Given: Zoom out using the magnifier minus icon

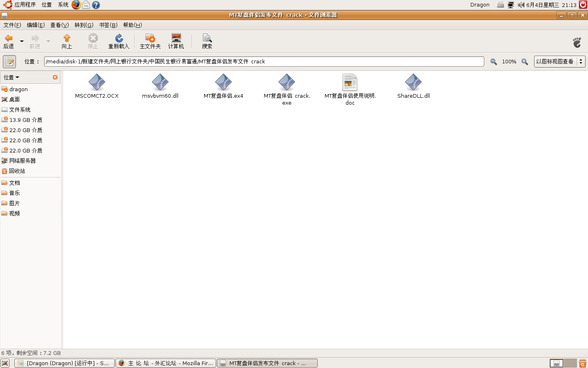Looking at the screenshot, I should coord(493,61).
